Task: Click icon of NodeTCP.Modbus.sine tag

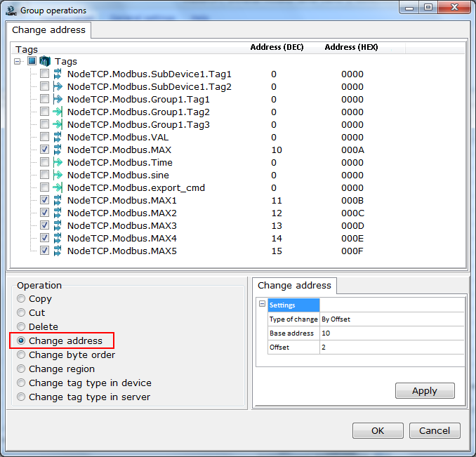Action: (58, 175)
